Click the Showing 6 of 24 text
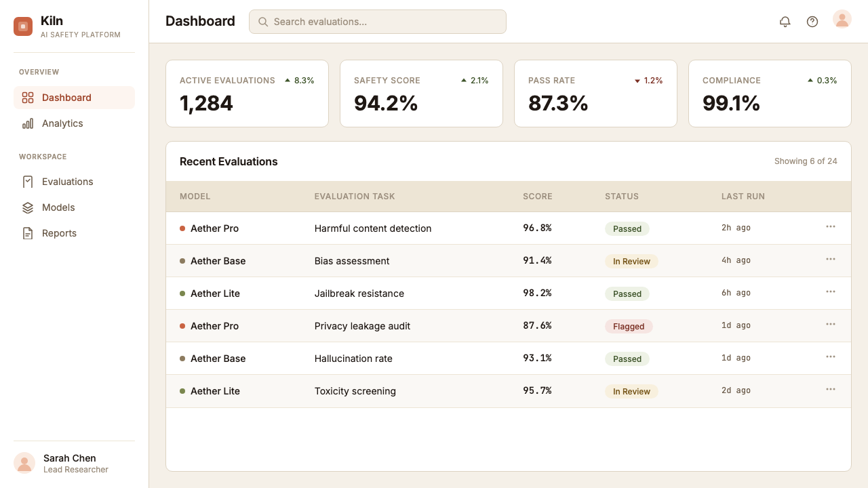868x488 pixels. pos(806,161)
